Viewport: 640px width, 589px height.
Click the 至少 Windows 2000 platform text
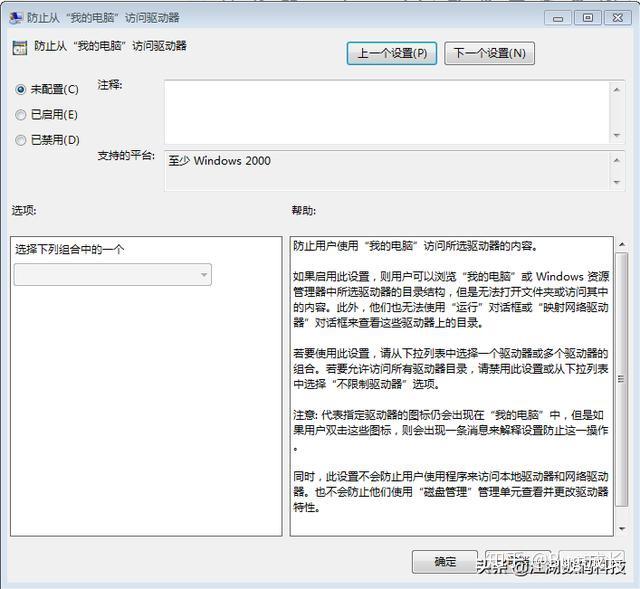pyautogui.click(x=220, y=161)
